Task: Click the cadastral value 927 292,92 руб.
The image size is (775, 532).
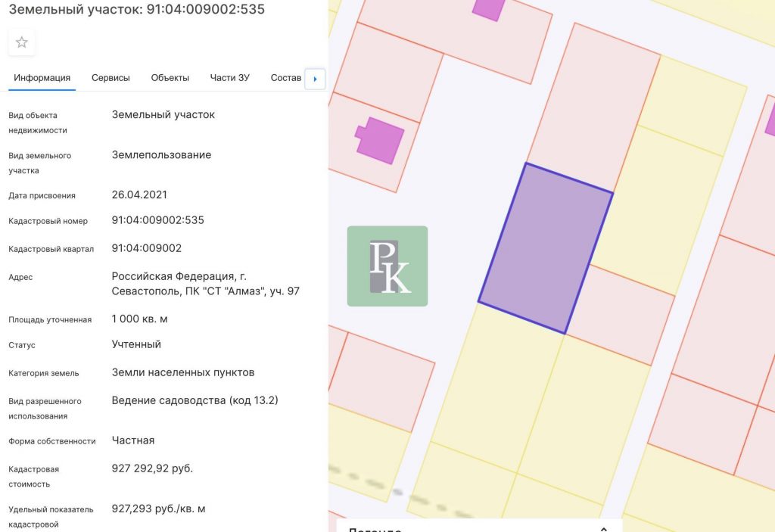Action: tap(152, 468)
